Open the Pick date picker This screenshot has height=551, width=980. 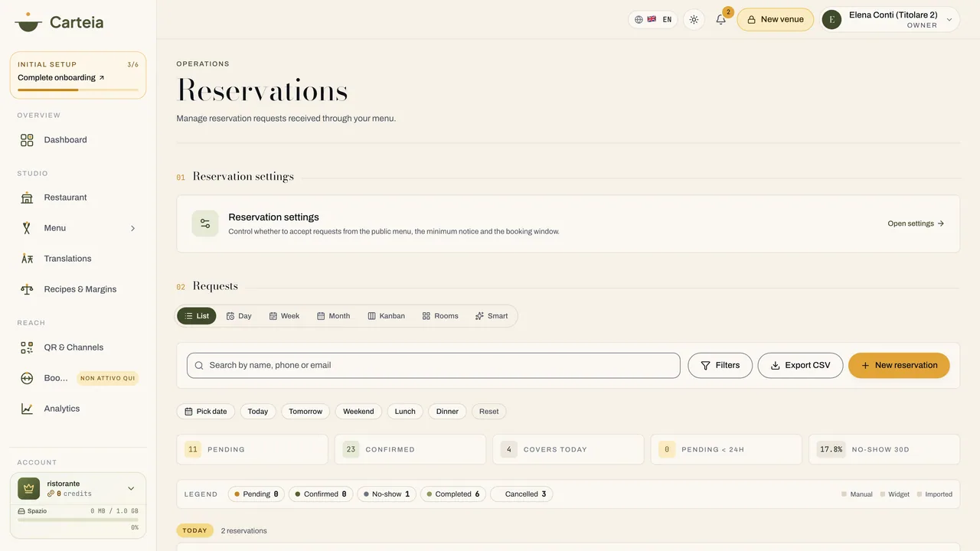pyautogui.click(x=205, y=412)
